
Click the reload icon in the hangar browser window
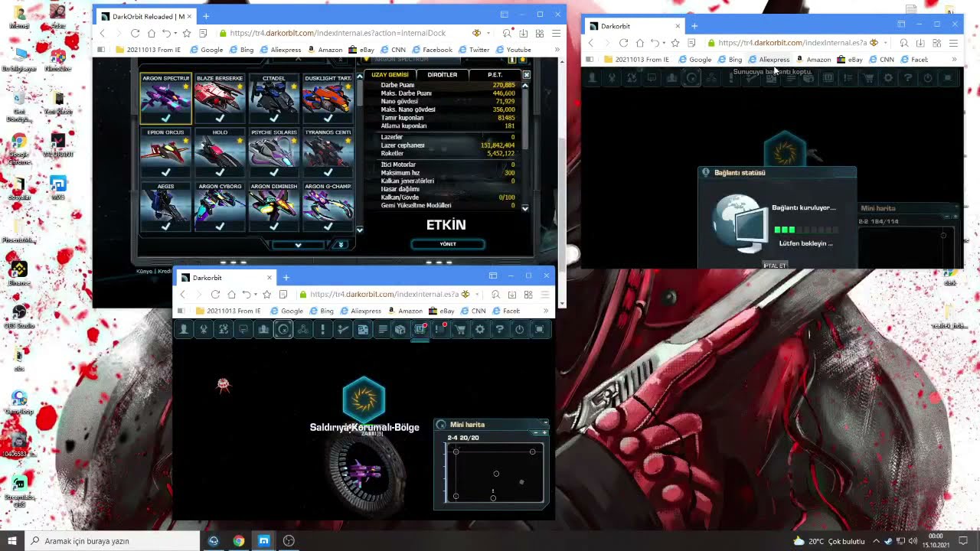[x=135, y=33]
